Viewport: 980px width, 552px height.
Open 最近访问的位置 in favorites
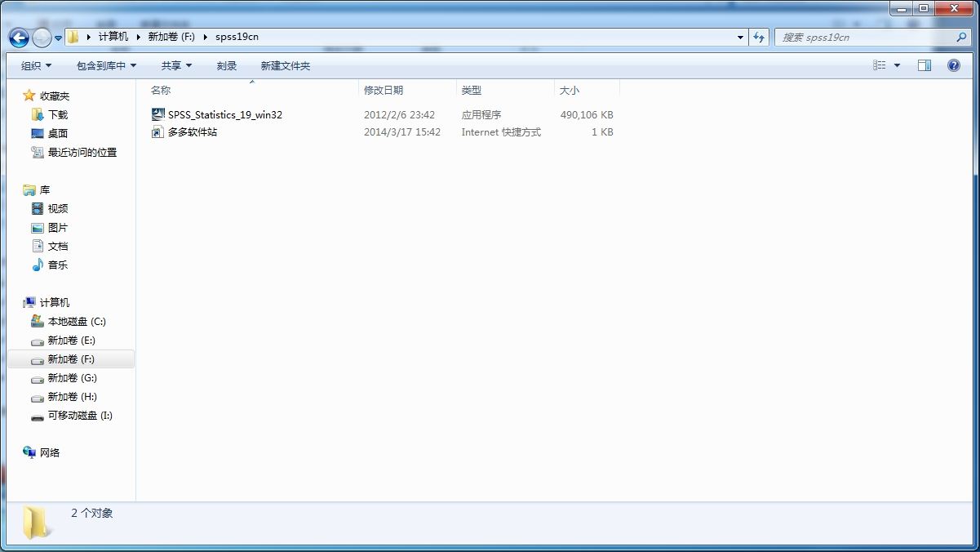82,152
